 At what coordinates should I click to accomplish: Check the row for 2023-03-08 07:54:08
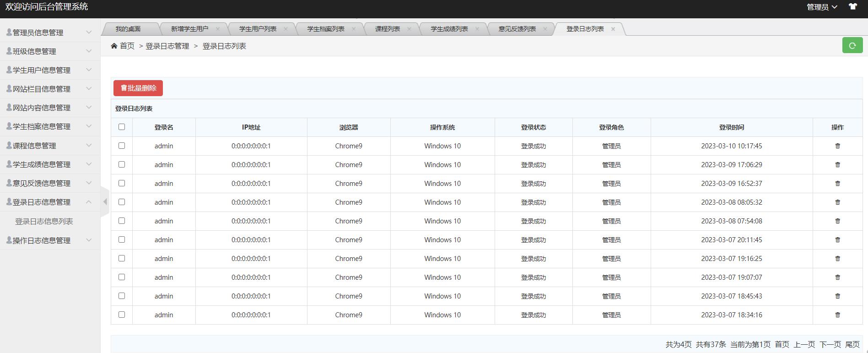tap(122, 221)
